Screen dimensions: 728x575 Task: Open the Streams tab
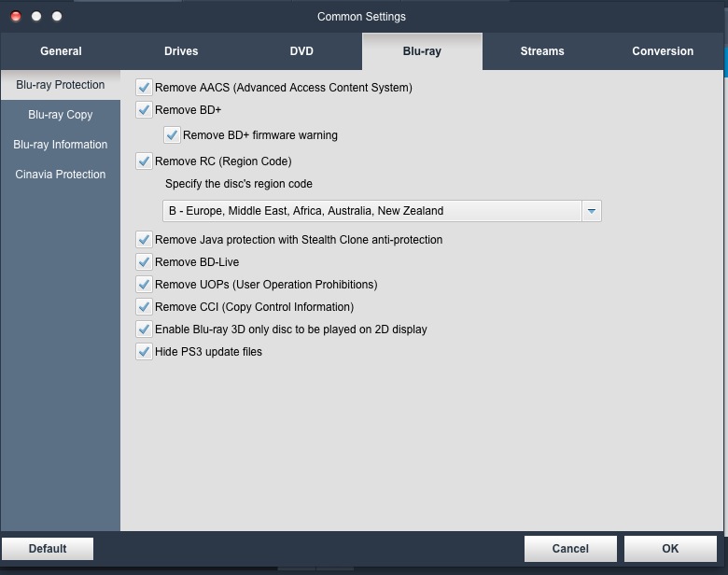point(542,51)
